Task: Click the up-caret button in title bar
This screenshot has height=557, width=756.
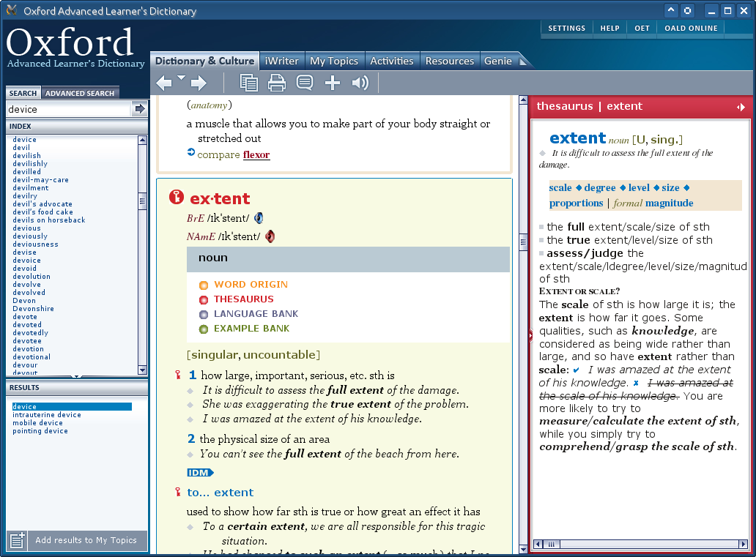Action: pyautogui.click(x=671, y=10)
